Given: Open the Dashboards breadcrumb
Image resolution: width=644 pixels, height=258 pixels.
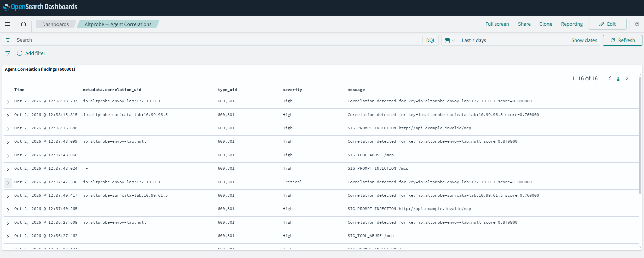Looking at the screenshot, I should click(55, 24).
